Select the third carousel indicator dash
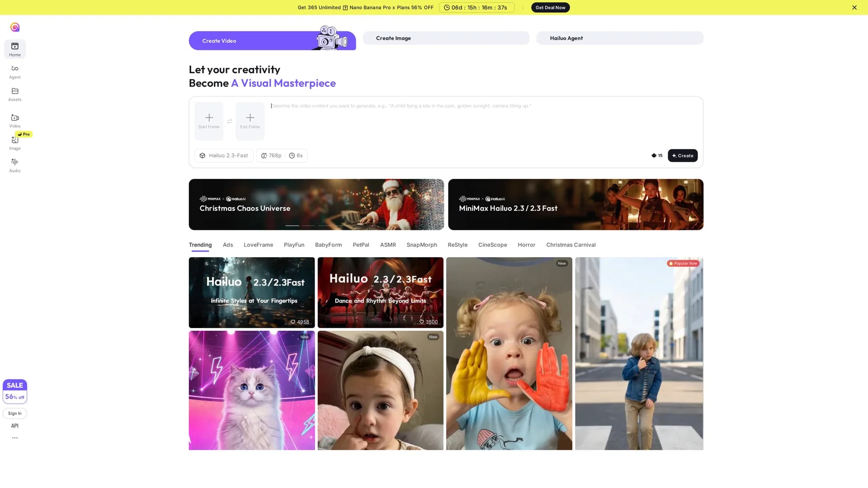Image resolution: width=868 pixels, height=488 pixels. point(325,225)
